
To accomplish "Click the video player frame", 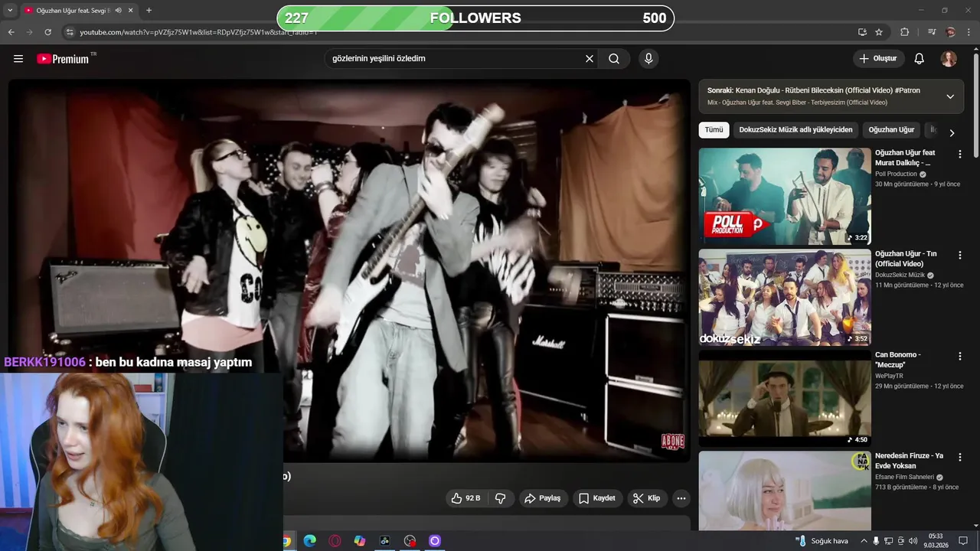I will pos(349,271).
